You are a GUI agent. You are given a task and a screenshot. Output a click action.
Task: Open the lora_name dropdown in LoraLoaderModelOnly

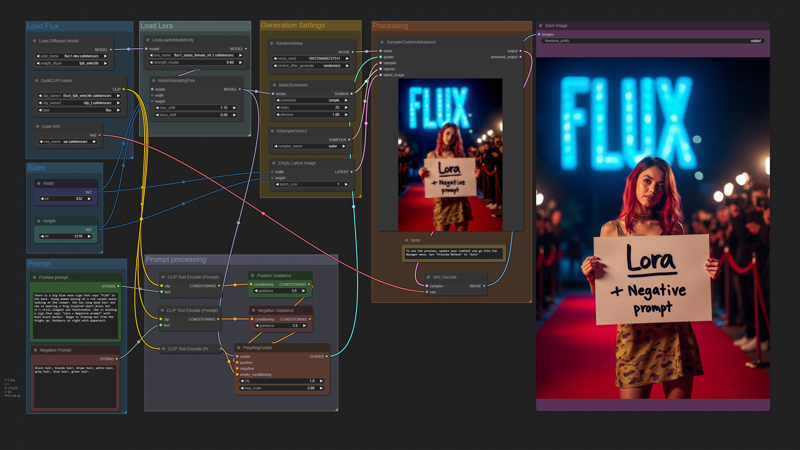(x=196, y=55)
